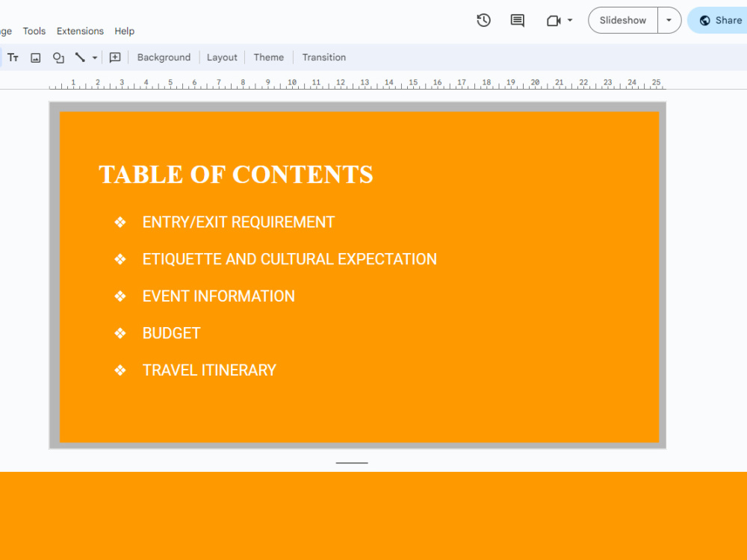Click the EVENT INFORMATION bullet text
The width and height of the screenshot is (747, 560).
tap(219, 296)
